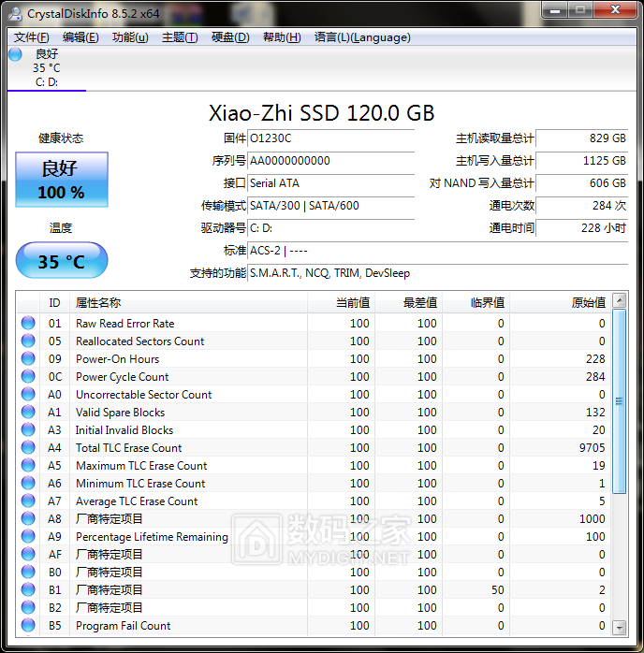Open the 硬盘(D) menu
The width and height of the screenshot is (644, 653).
click(x=230, y=37)
